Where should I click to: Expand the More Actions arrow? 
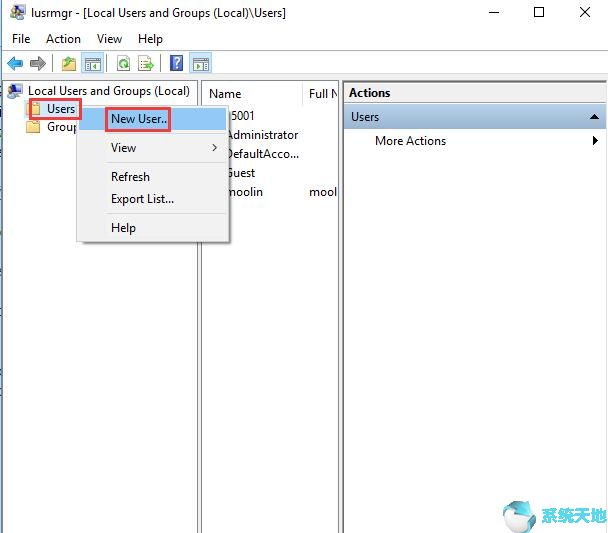click(595, 141)
